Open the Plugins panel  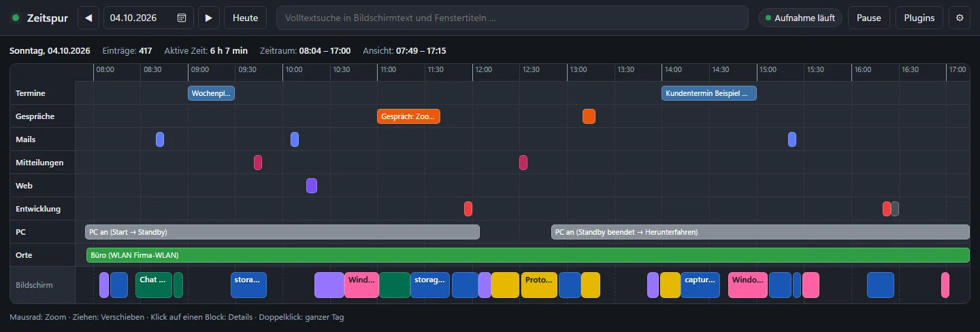point(919,18)
